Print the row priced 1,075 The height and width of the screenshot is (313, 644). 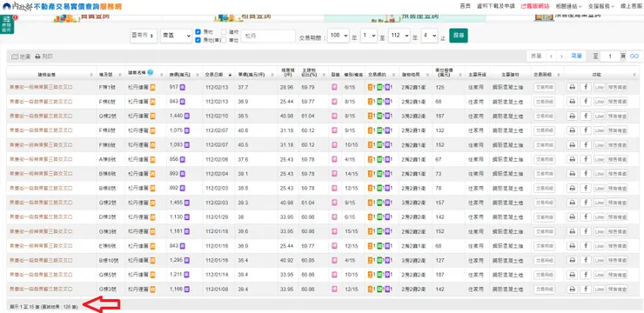(x=572, y=130)
